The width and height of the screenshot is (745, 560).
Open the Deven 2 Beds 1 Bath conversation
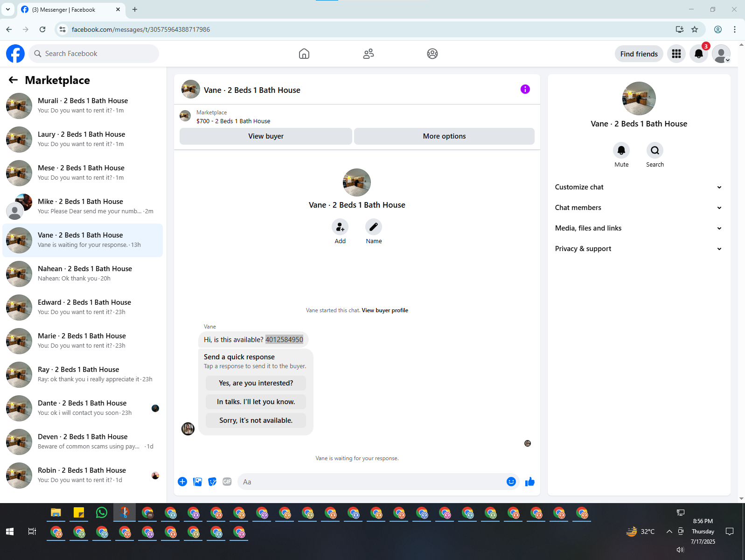point(83,442)
